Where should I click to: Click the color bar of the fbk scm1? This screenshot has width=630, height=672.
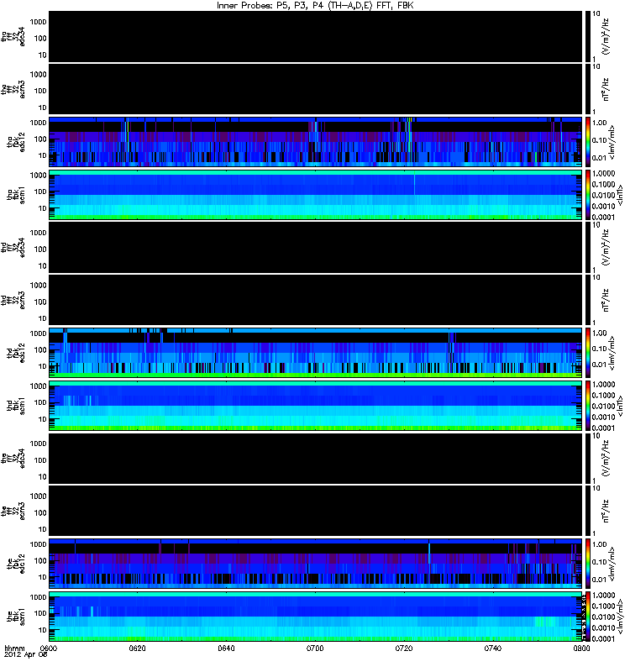588,617
